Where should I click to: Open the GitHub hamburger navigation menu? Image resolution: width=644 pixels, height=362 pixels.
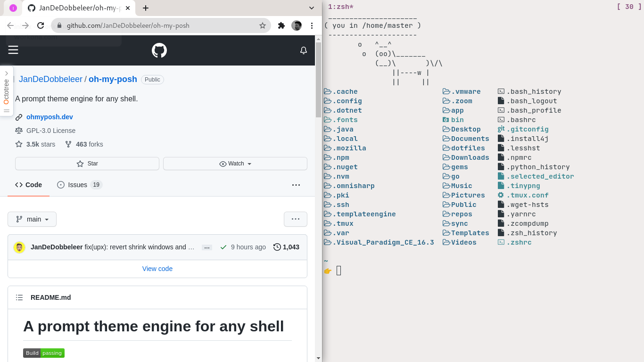pyautogui.click(x=13, y=50)
